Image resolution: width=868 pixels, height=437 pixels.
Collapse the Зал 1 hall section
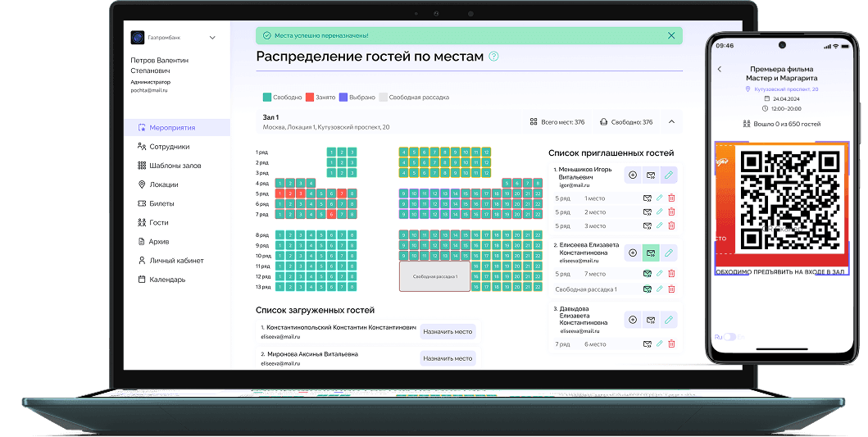671,122
